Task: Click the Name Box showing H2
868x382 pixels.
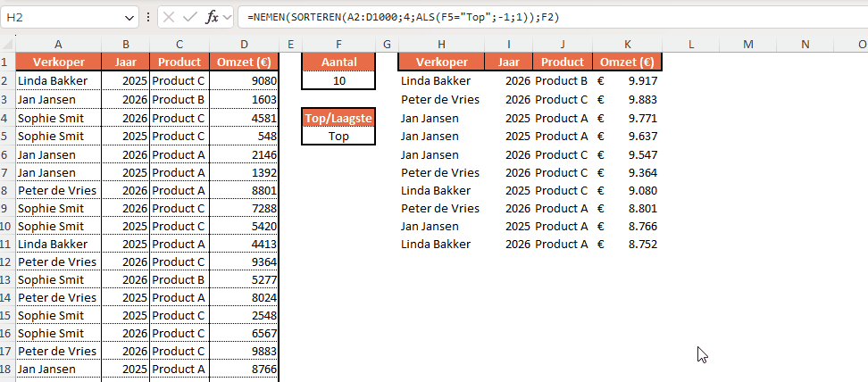Action: 63,17
